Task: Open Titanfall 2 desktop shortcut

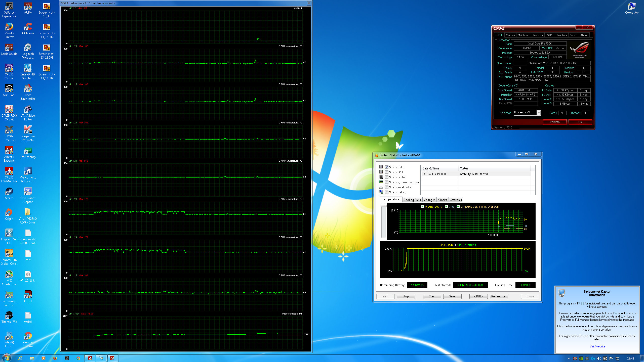Action: pyautogui.click(x=9, y=317)
